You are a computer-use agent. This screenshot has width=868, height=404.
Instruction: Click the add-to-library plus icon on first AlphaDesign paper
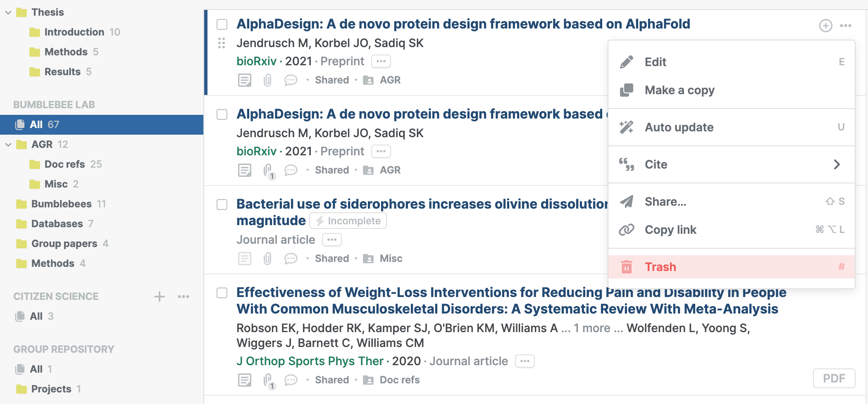[825, 26]
